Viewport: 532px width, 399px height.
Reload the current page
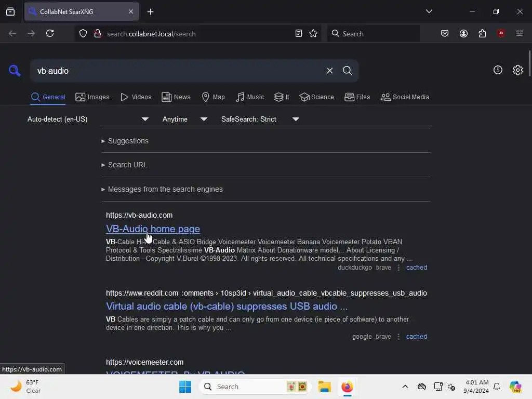[50, 34]
